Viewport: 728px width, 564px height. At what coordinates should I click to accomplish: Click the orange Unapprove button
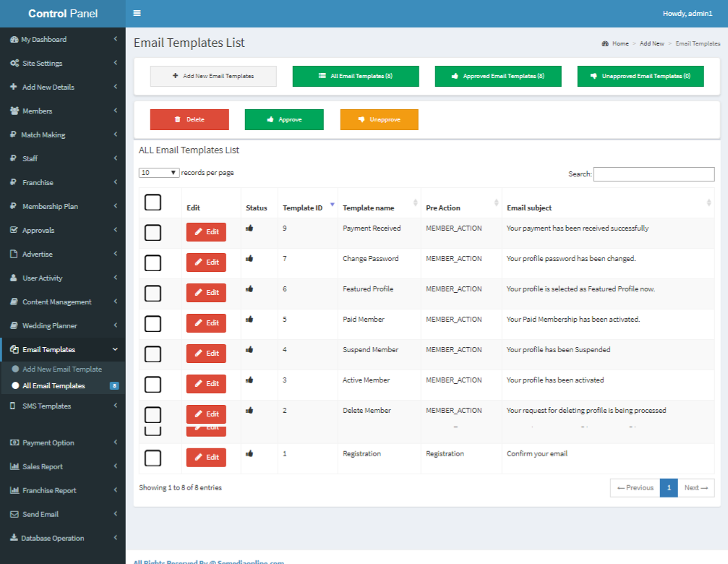point(380,119)
